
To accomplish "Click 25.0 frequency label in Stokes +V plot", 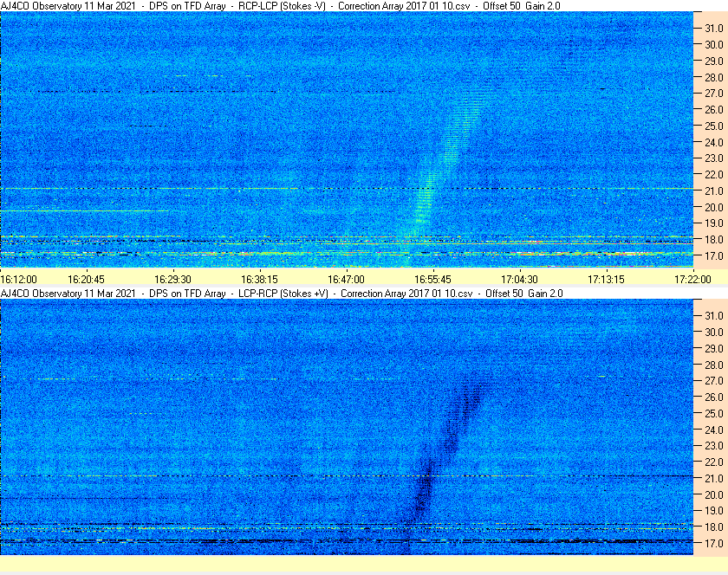I will (714, 413).
